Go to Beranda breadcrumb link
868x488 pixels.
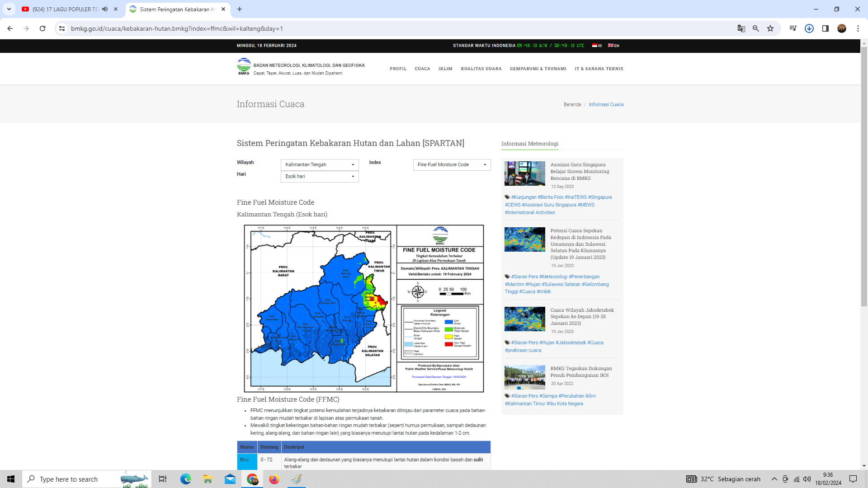[x=572, y=104]
